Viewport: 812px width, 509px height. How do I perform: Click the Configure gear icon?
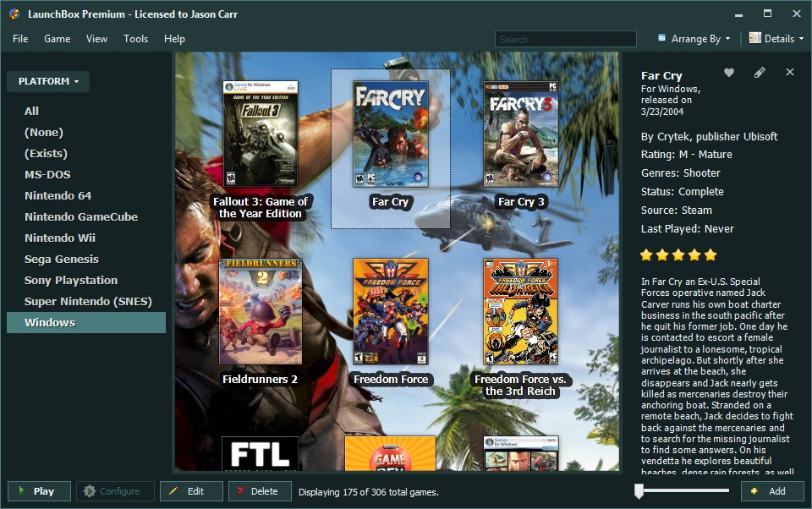(90, 491)
